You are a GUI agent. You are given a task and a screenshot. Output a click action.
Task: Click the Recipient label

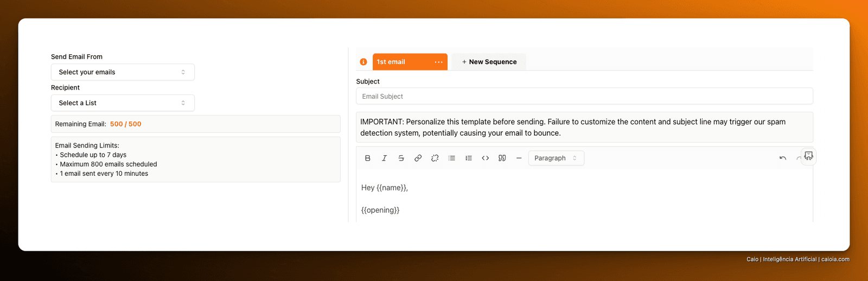[x=65, y=87]
